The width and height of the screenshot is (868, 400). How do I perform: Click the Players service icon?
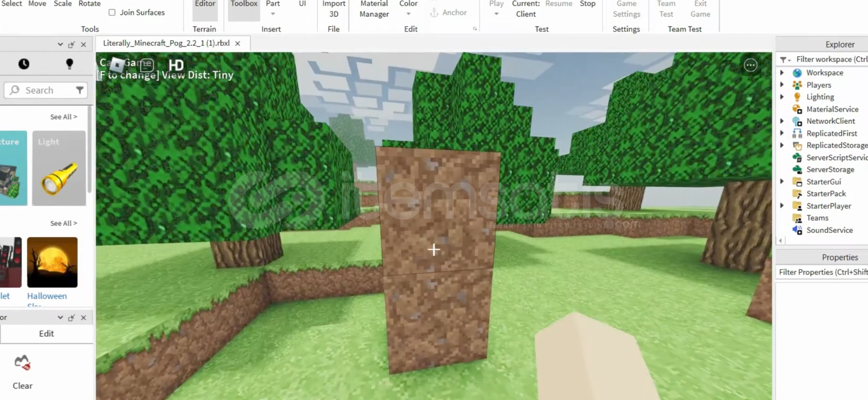point(797,85)
